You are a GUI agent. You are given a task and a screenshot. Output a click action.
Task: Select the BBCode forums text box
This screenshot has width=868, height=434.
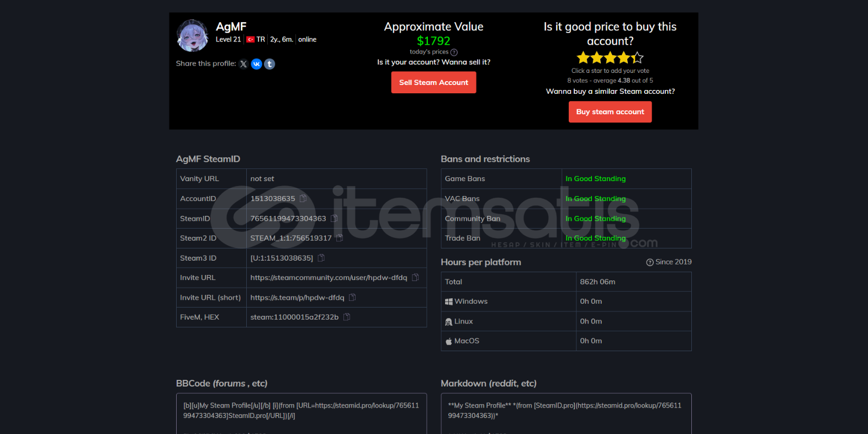tap(301, 414)
